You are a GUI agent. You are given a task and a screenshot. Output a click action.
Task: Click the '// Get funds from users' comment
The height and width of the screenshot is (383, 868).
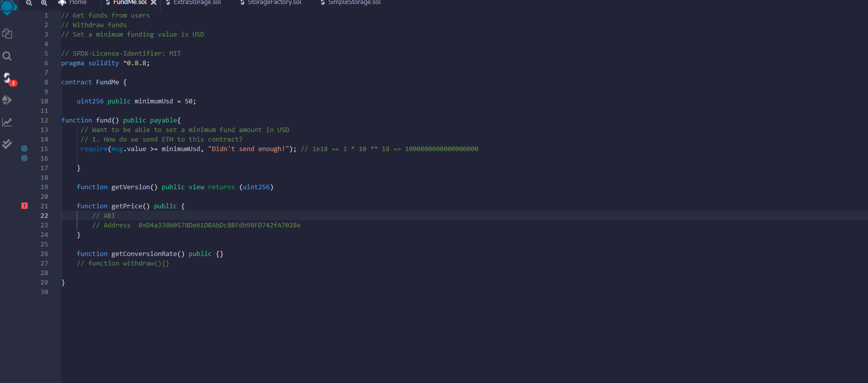tap(105, 16)
